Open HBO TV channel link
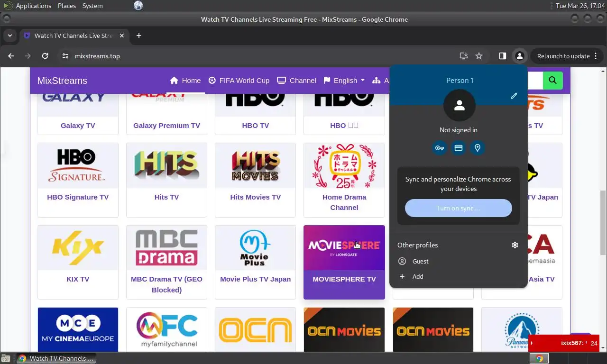 [x=255, y=126]
